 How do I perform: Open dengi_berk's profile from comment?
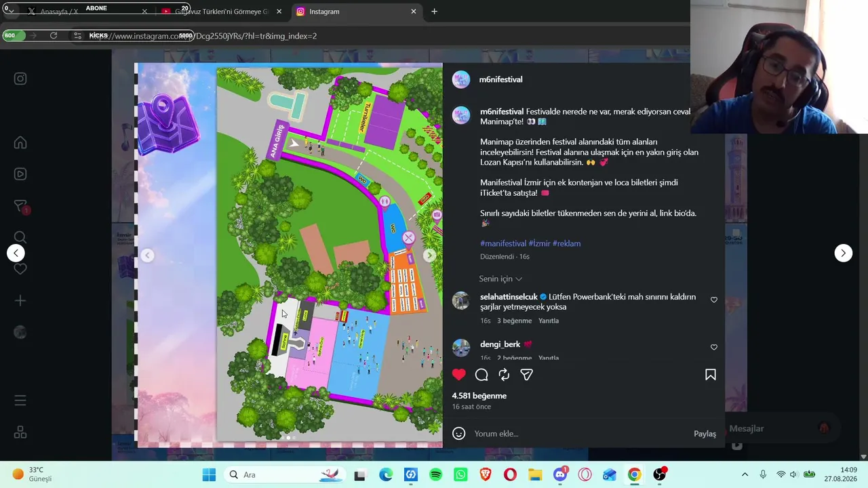pyautogui.click(x=500, y=344)
